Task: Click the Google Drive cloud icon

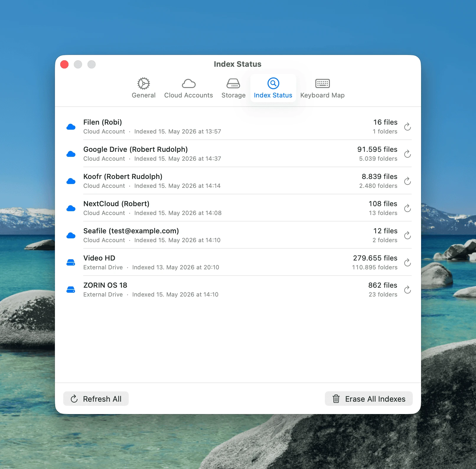Action: point(71,154)
